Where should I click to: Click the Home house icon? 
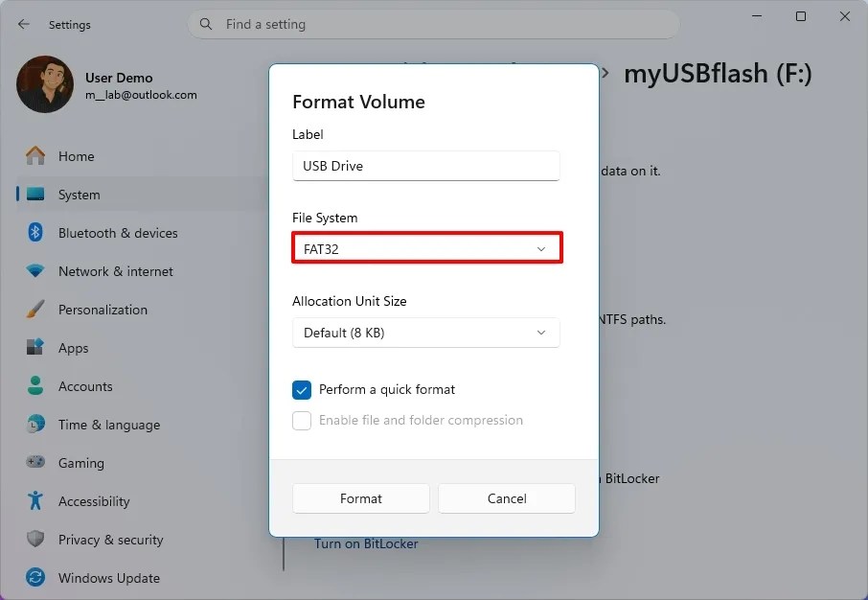[x=35, y=155]
